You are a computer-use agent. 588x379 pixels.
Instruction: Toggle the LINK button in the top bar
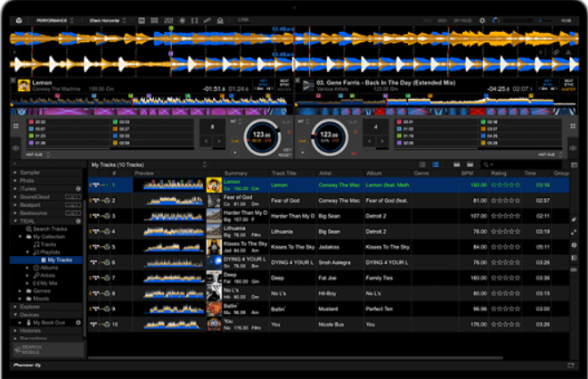click(243, 20)
